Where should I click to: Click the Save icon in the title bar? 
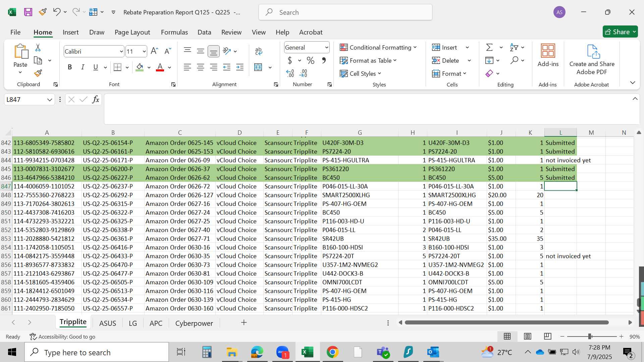tap(28, 12)
